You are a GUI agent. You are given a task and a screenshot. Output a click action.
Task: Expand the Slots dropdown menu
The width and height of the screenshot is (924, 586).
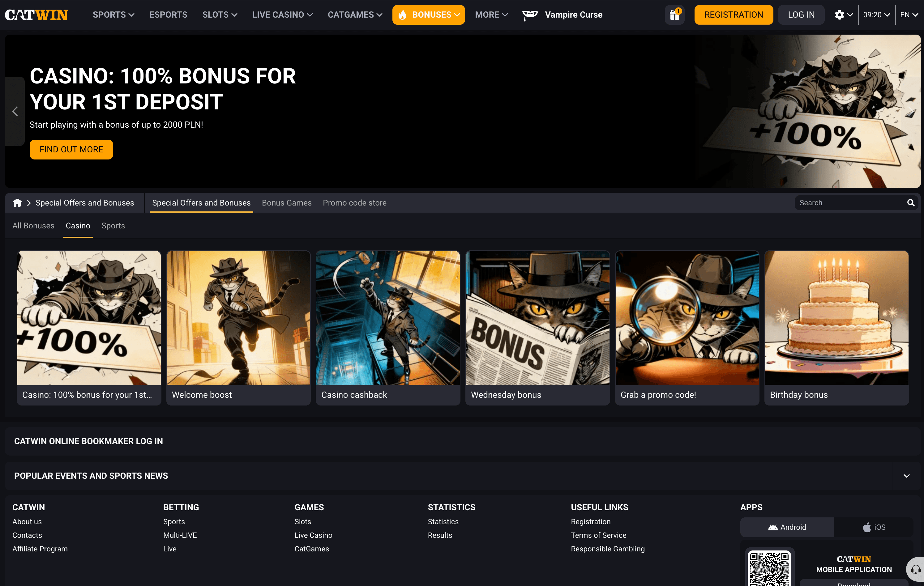point(220,15)
